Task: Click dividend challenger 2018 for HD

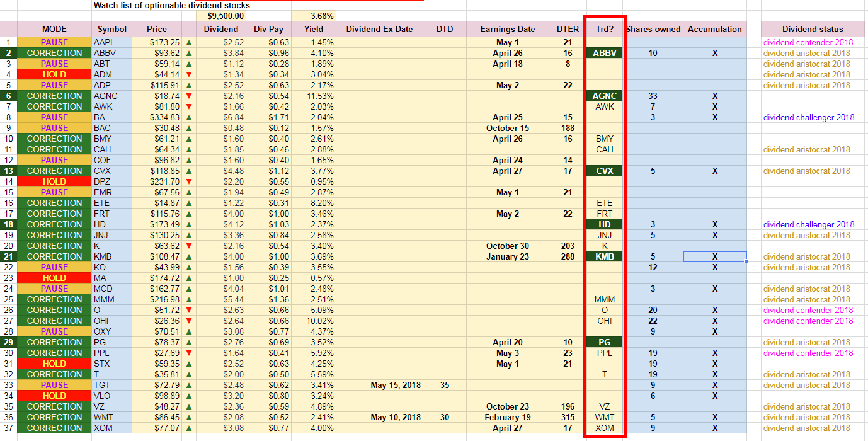Action: click(809, 224)
